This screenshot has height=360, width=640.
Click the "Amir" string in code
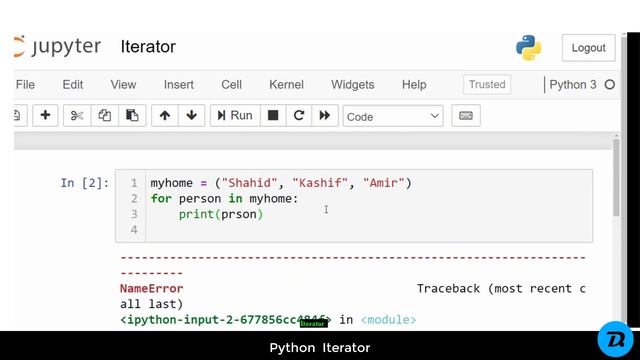coord(384,183)
